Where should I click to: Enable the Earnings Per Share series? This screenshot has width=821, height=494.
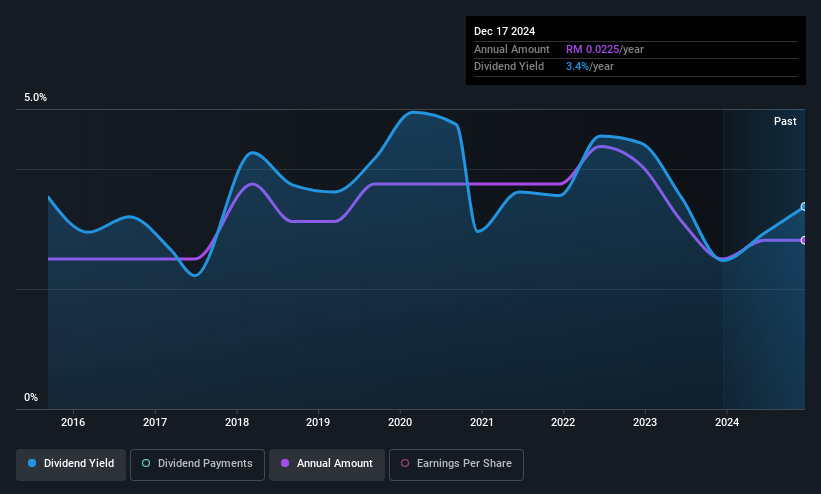[x=456, y=464]
